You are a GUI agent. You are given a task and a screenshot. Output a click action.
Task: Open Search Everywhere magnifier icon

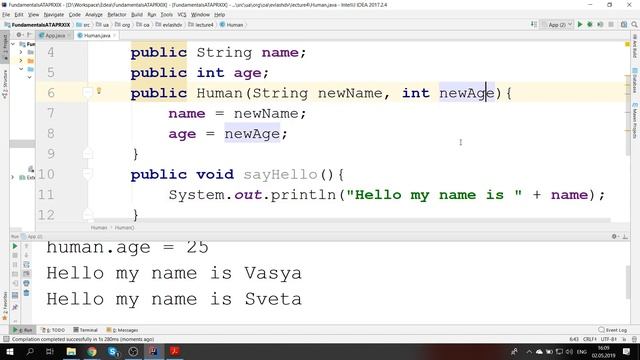tap(634, 24)
